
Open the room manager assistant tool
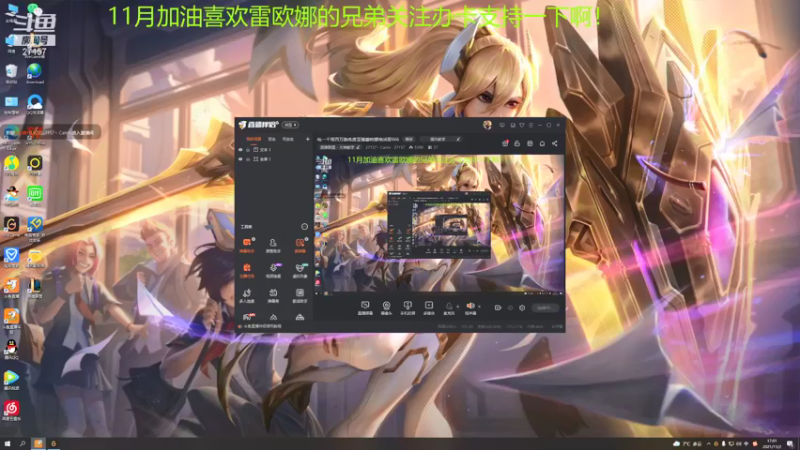273,245
